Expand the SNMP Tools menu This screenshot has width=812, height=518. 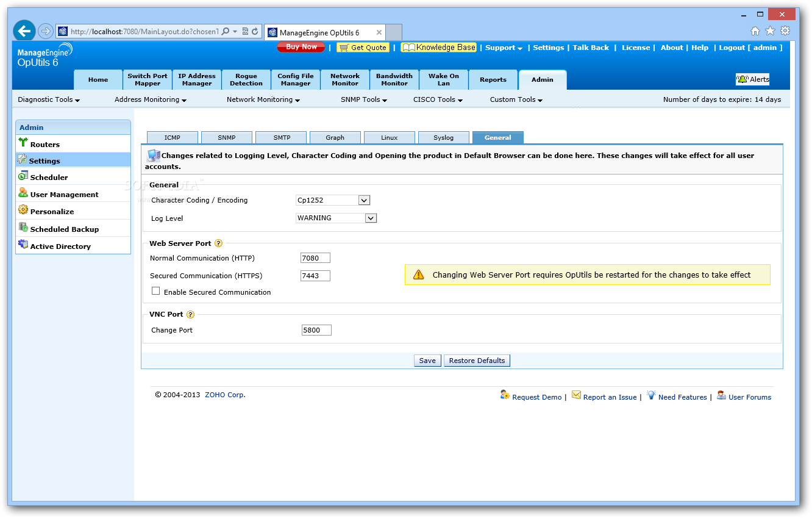pos(364,99)
